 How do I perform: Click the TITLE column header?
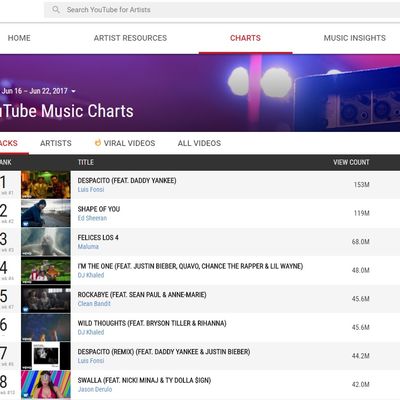click(86, 162)
